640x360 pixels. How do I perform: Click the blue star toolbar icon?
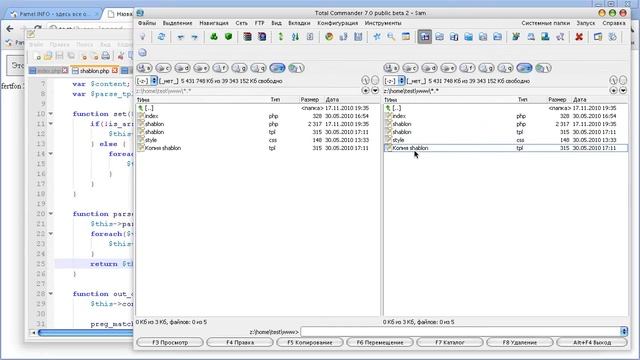tap(377, 37)
